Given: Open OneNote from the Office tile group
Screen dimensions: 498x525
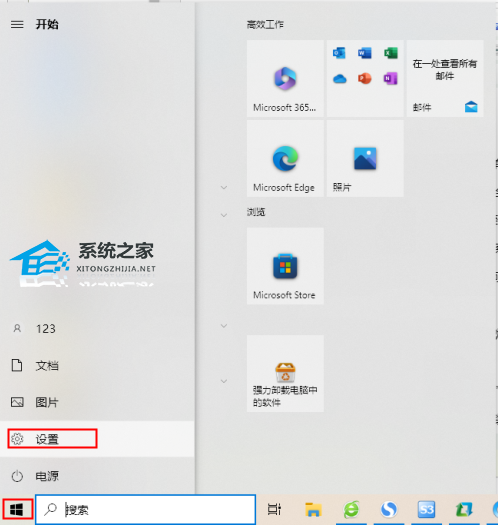Looking at the screenshot, I should pos(390,79).
